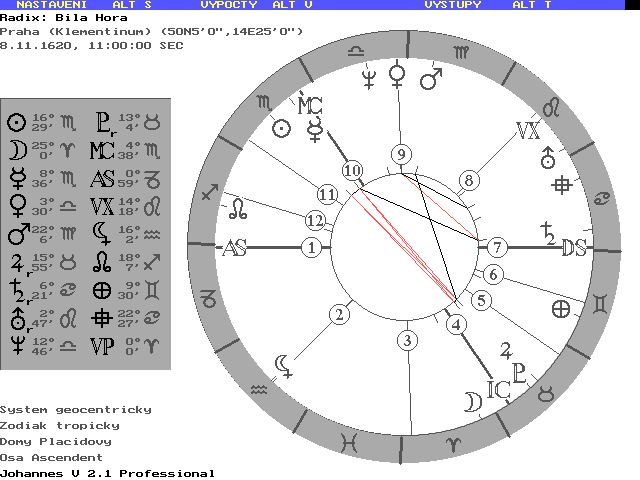Click the Saturn glyph near DS

click(x=547, y=232)
